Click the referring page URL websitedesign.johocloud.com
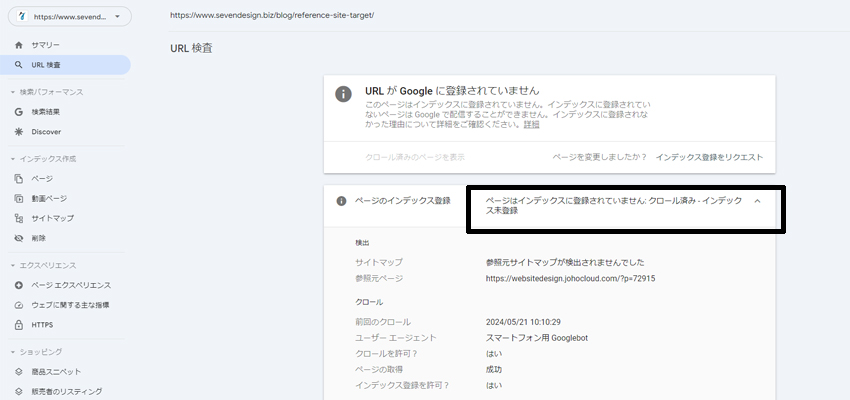The width and height of the screenshot is (850, 400). coord(571,279)
